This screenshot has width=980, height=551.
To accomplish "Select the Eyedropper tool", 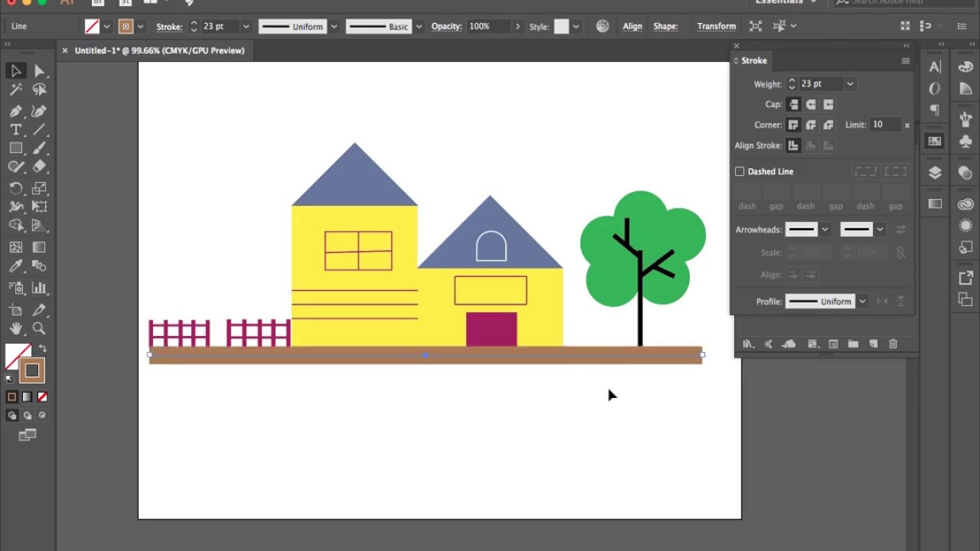I will [x=16, y=266].
